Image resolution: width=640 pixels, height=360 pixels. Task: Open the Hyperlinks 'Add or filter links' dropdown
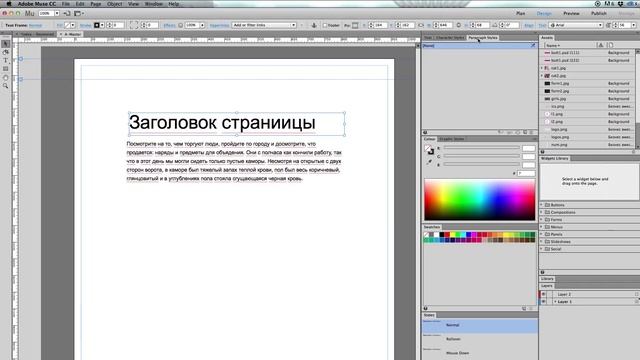(x=264, y=25)
